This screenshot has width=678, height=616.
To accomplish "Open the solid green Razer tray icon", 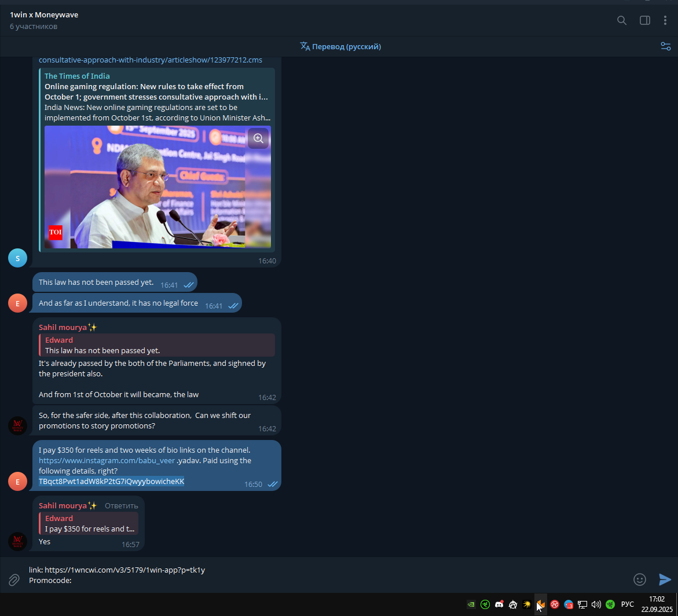I will (610, 604).
